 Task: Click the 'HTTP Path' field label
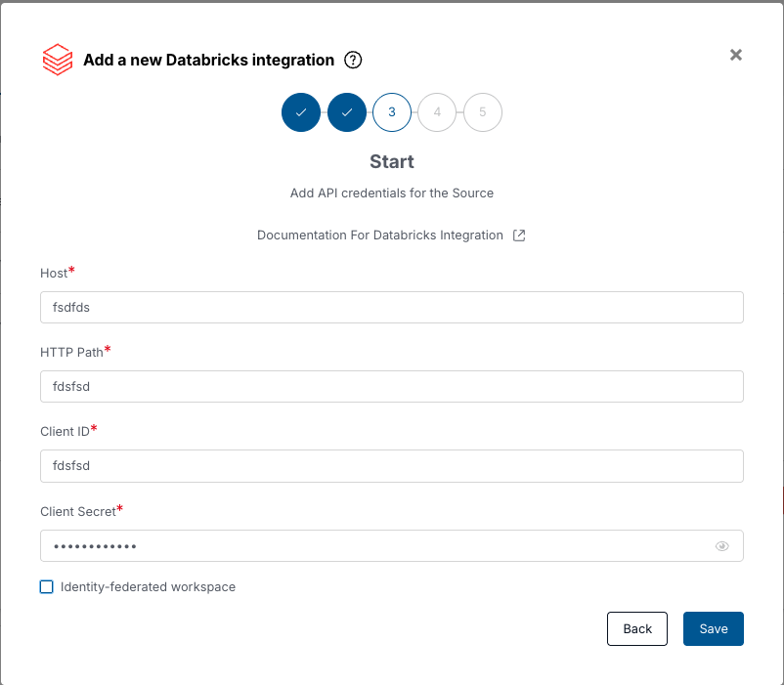tap(71, 352)
